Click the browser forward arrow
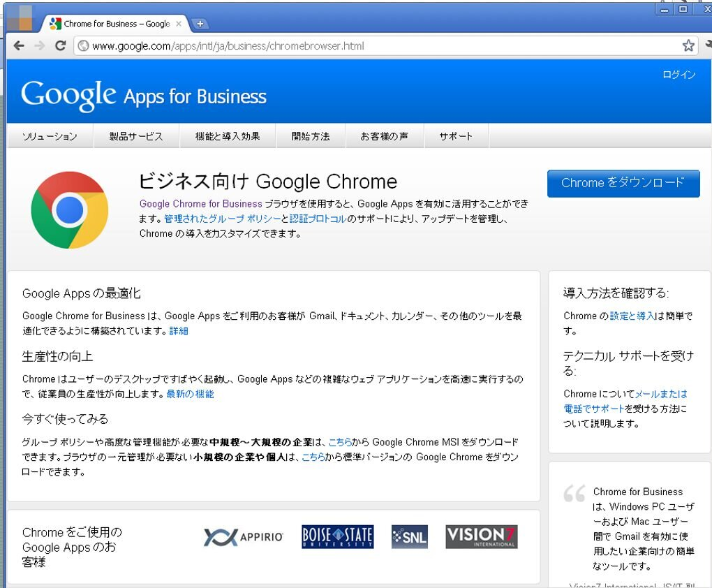712x588 pixels. 39,45
